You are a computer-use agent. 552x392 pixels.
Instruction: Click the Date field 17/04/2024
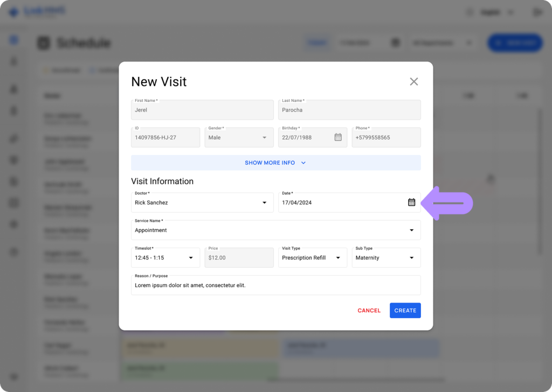click(349, 202)
